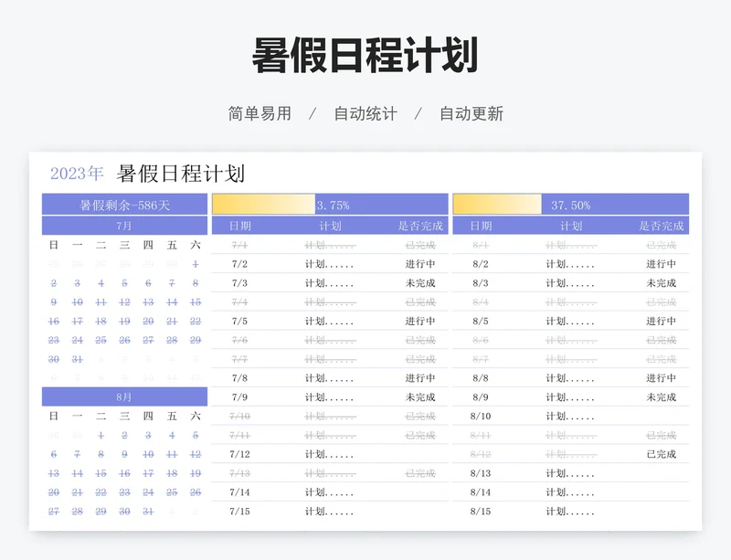
Task: Click day 22 in the July calendar
Action: 196,322
